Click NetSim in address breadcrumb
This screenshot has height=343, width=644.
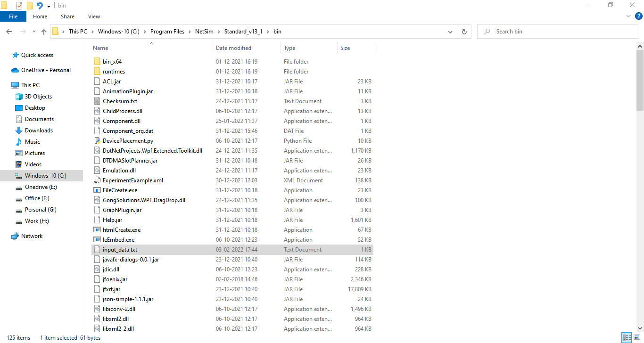pyautogui.click(x=204, y=32)
